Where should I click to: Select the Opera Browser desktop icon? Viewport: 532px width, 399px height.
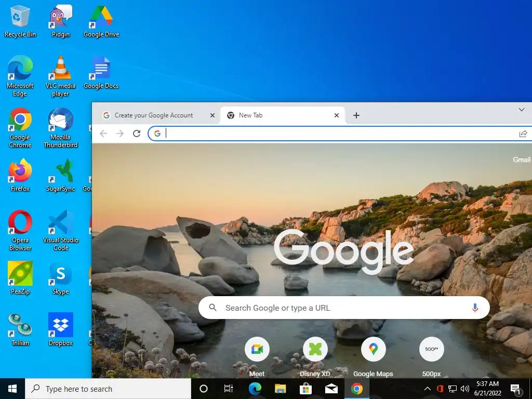coord(20,231)
